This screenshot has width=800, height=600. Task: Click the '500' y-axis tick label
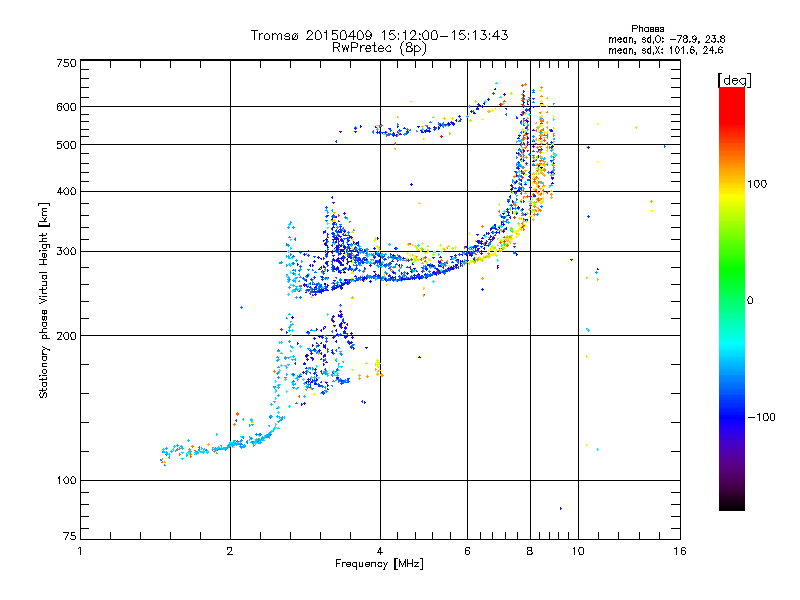coord(66,145)
